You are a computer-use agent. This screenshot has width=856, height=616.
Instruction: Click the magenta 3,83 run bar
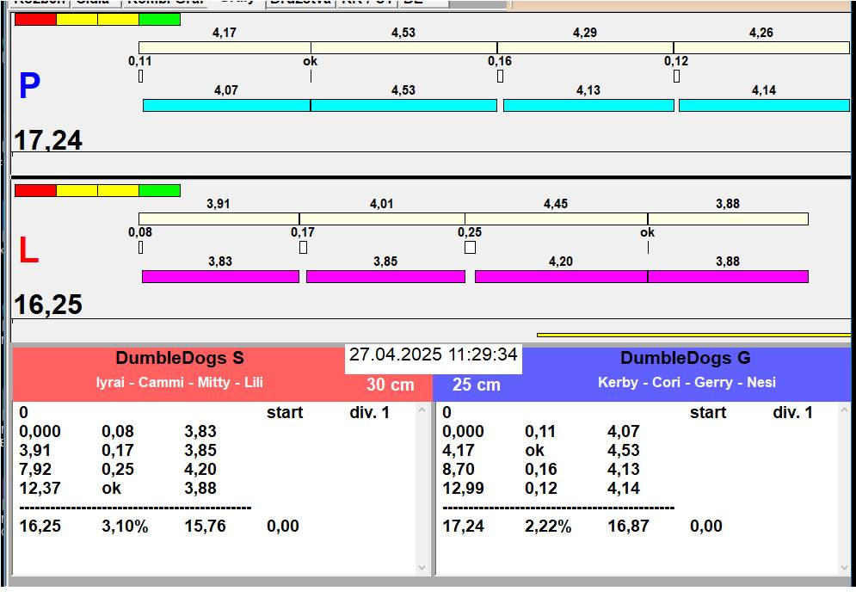[x=220, y=276]
